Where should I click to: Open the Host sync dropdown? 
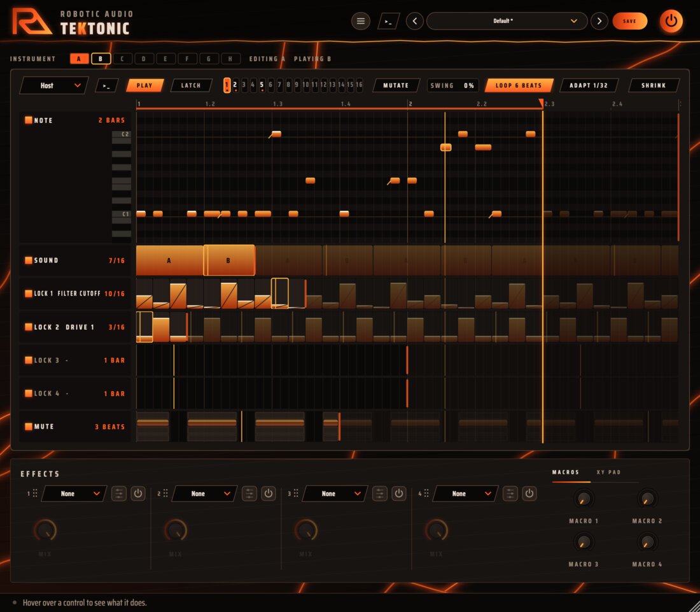(53, 85)
